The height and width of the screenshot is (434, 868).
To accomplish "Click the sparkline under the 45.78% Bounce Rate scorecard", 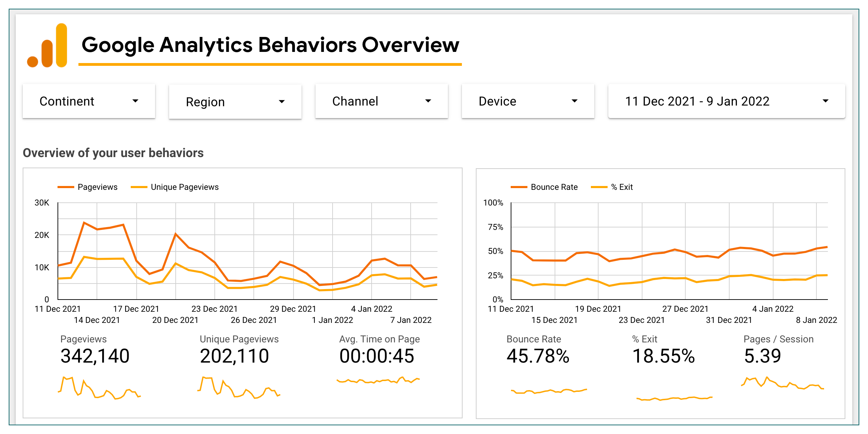I will pos(549,391).
